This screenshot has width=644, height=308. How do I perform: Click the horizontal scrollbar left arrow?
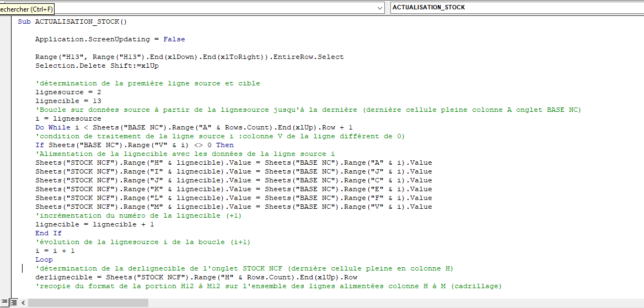(x=23, y=302)
